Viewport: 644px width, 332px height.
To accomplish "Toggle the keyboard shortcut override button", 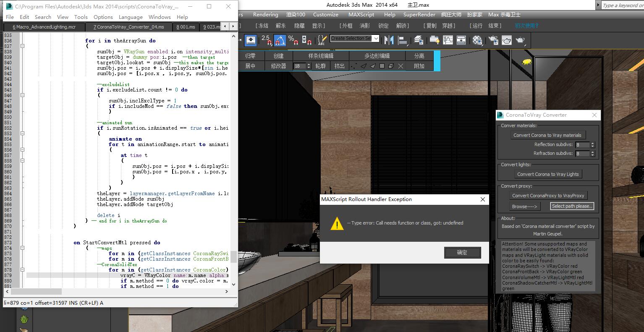I will pyautogui.click(x=251, y=40).
